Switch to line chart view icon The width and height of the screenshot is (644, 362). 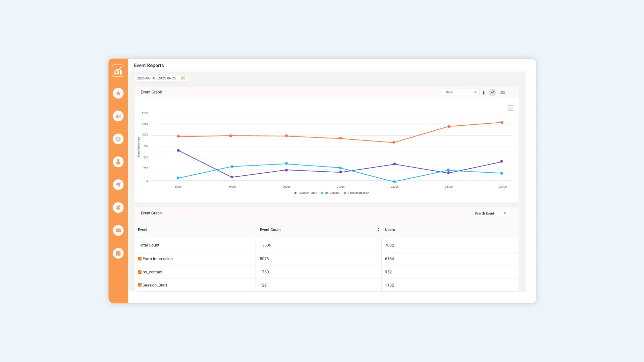[492, 92]
